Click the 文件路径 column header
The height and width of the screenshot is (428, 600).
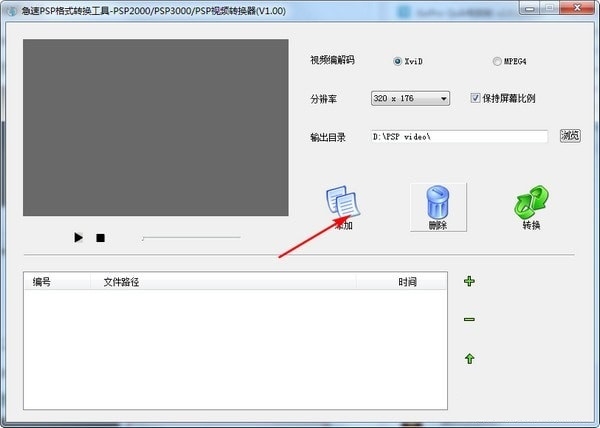[223, 282]
